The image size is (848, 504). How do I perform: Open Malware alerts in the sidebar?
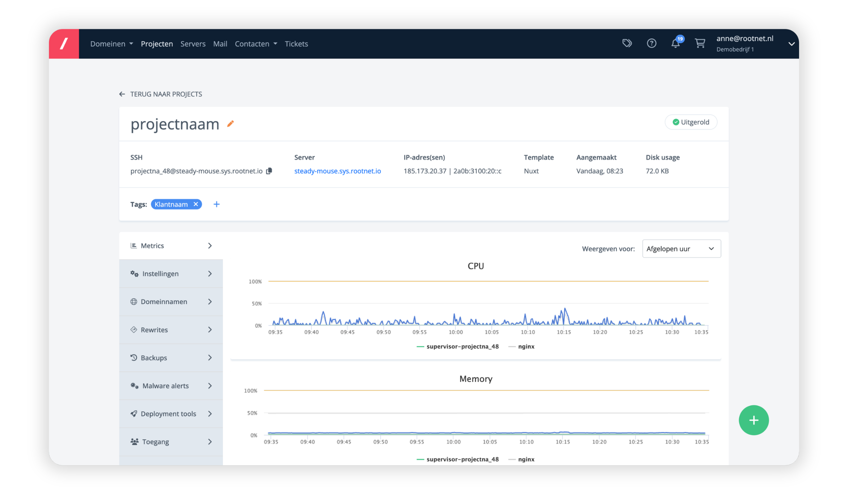(165, 385)
